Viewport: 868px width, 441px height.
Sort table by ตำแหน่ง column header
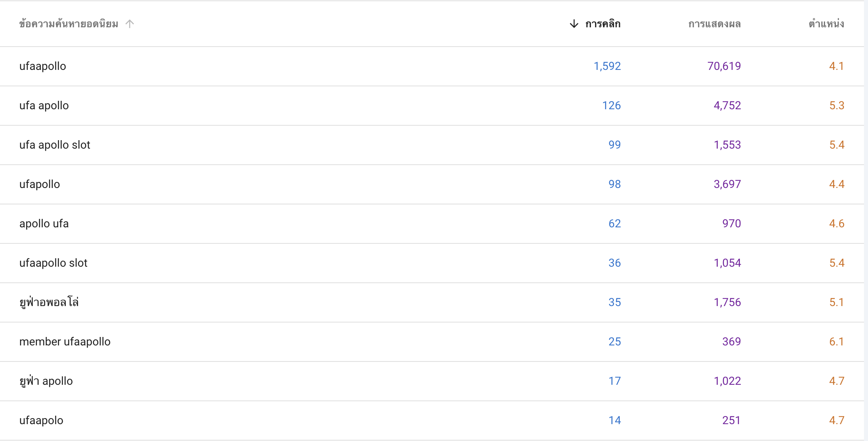click(x=826, y=24)
